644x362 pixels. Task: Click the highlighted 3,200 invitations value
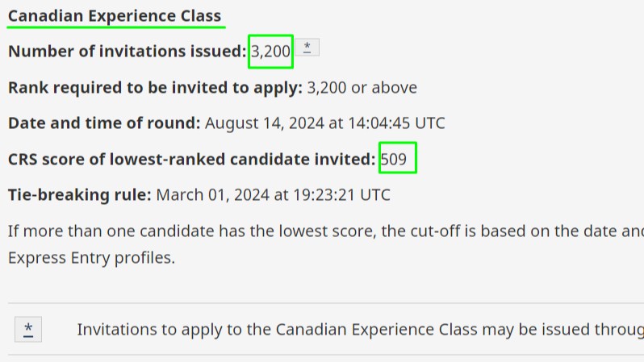pos(270,52)
